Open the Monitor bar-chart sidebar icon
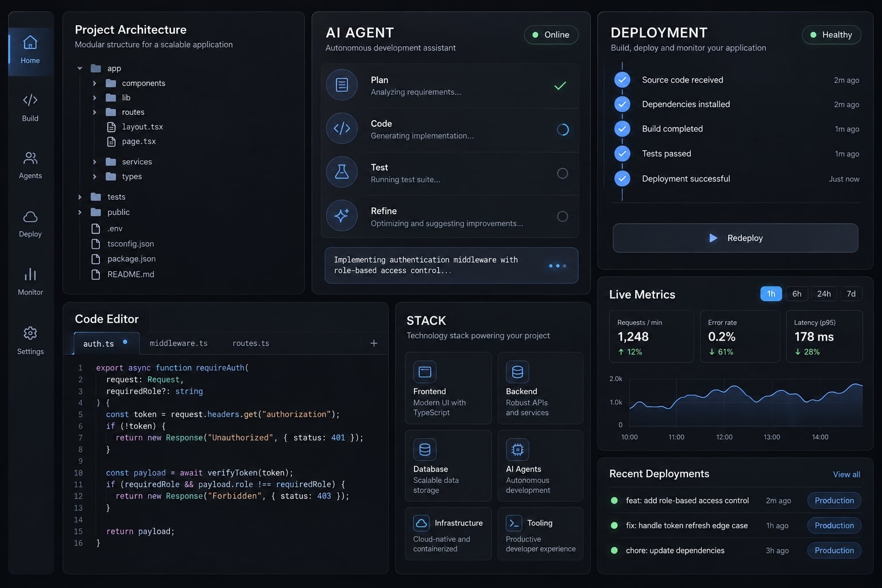Viewport: 882px width, 588px height. pyautogui.click(x=30, y=274)
